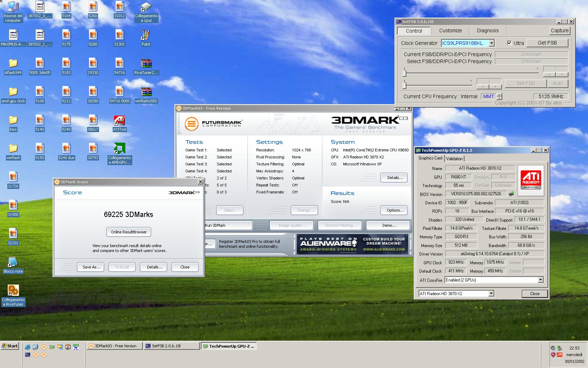Click the ATI Radeon logo in GPU-Z
The image size is (588, 368).
[x=531, y=180]
